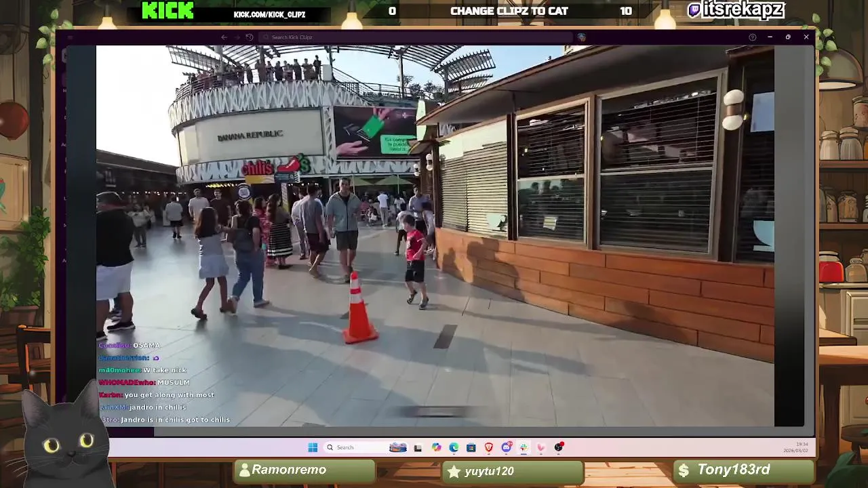868x488 pixels.
Task: Click the itsrekapz Twitch handle
Action: [736, 9]
